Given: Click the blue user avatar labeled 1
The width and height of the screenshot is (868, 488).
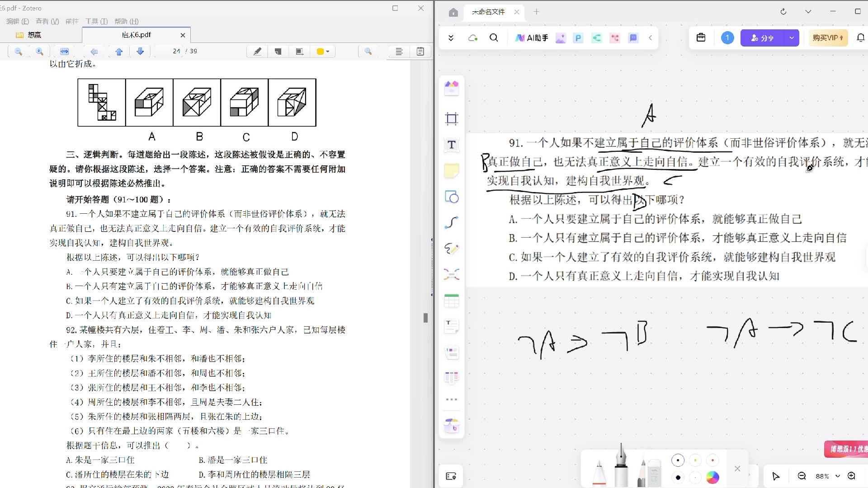Looking at the screenshot, I should pyautogui.click(x=727, y=38).
